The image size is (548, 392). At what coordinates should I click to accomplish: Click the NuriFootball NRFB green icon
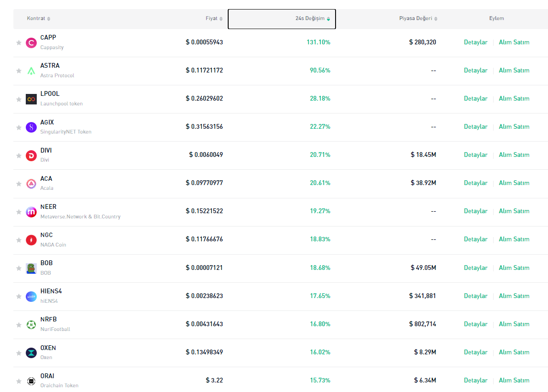point(31,324)
